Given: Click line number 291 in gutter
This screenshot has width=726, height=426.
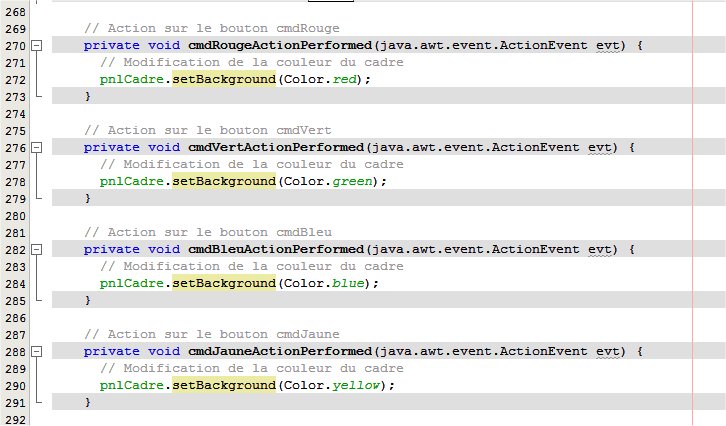Looking at the screenshot, I should pos(15,402).
